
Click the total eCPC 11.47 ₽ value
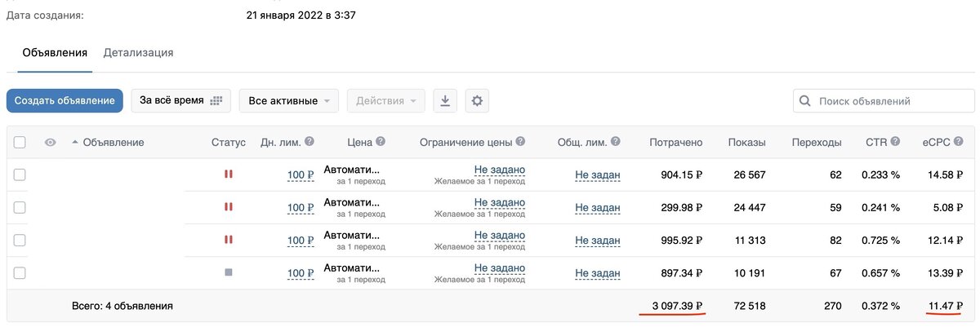pos(947,306)
